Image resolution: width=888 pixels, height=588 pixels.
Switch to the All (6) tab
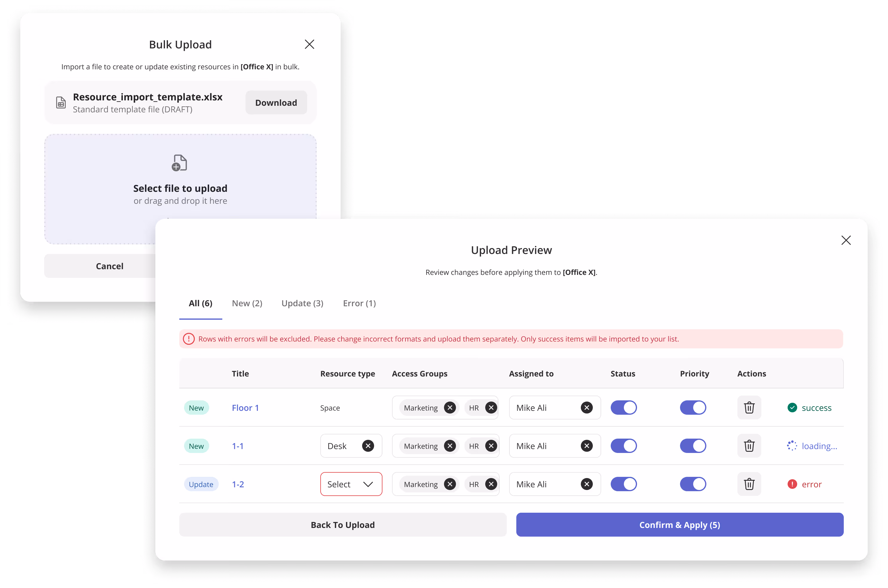tap(200, 303)
